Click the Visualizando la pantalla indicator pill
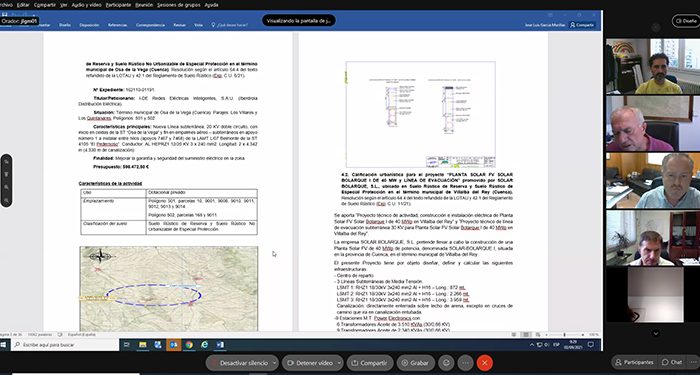 [299, 21]
